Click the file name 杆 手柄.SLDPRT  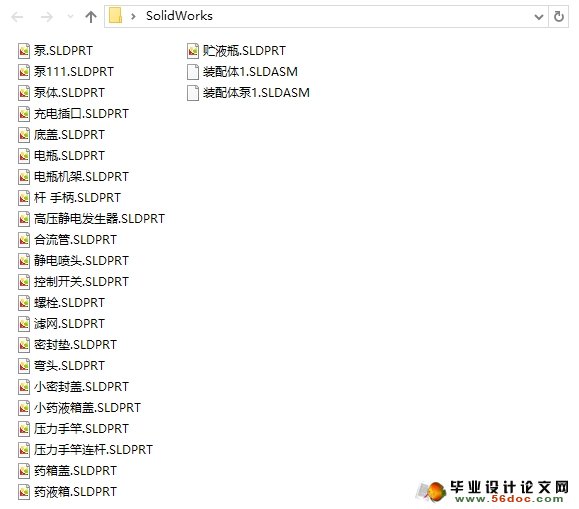coord(77,198)
